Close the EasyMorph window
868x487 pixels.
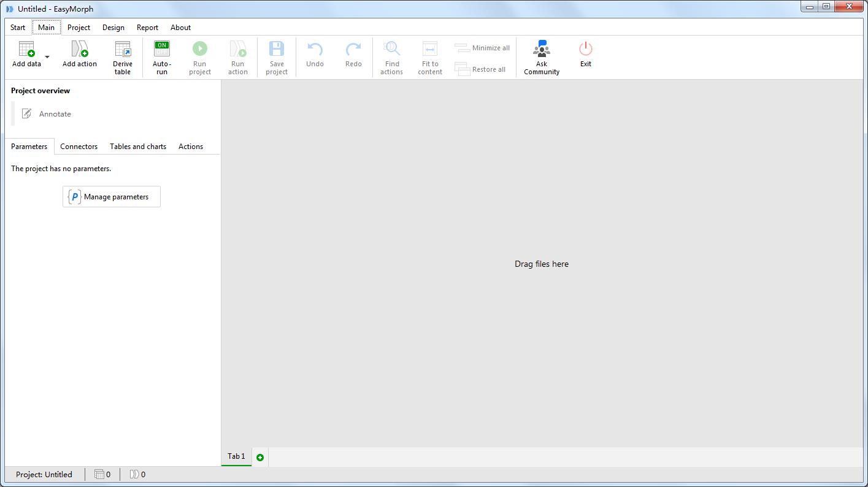click(849, 7)
